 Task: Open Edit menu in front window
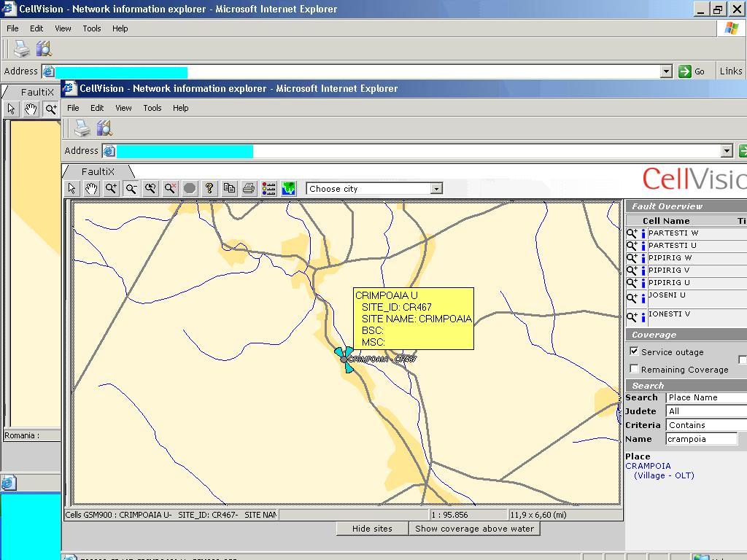coord(97,108)
